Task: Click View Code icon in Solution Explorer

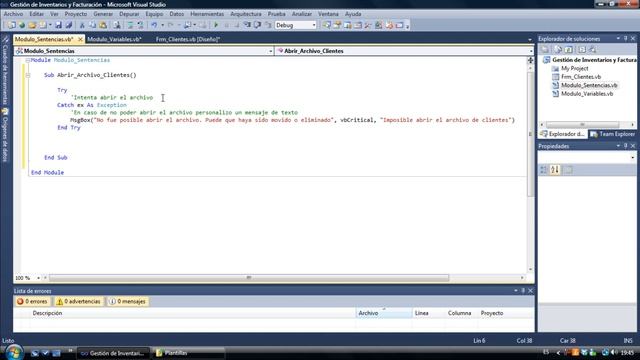Action: click(582, 49)
